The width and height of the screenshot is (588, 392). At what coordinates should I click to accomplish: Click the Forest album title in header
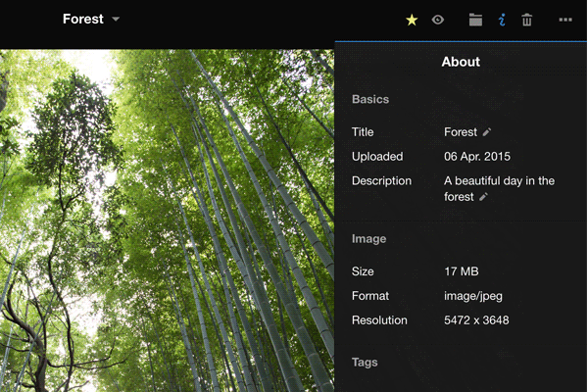82,19
